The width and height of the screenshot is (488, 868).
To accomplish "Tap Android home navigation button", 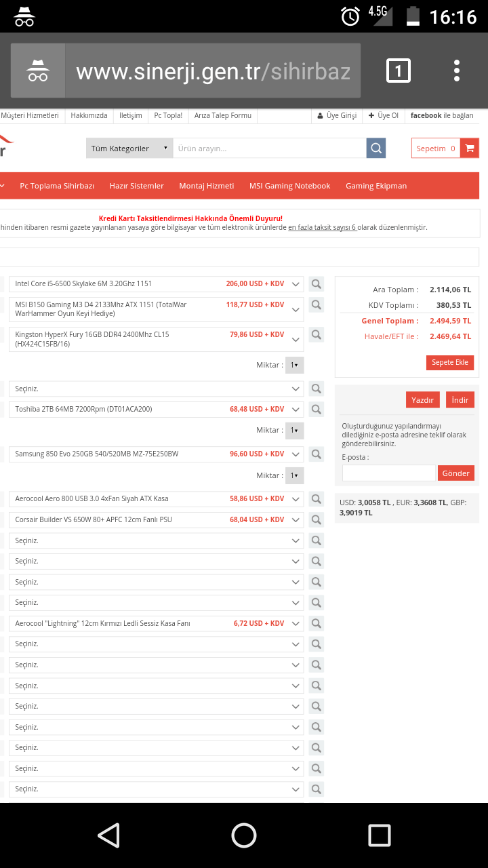I will (244, 835).
